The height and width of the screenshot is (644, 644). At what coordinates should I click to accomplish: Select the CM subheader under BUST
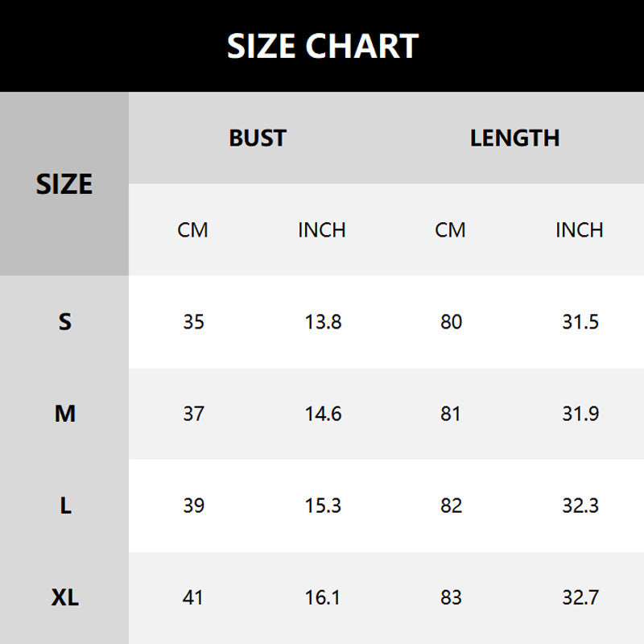coord(192,230)
